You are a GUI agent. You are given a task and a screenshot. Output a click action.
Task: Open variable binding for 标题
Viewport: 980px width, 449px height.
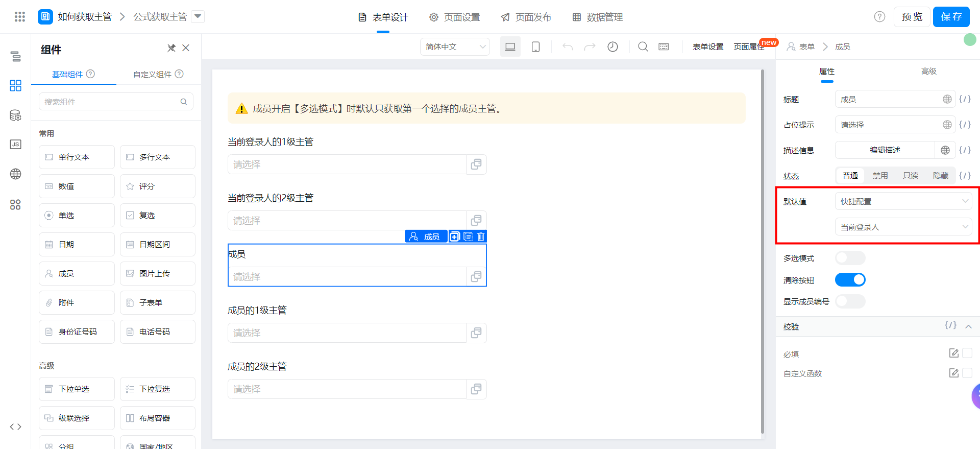point(965,99)
